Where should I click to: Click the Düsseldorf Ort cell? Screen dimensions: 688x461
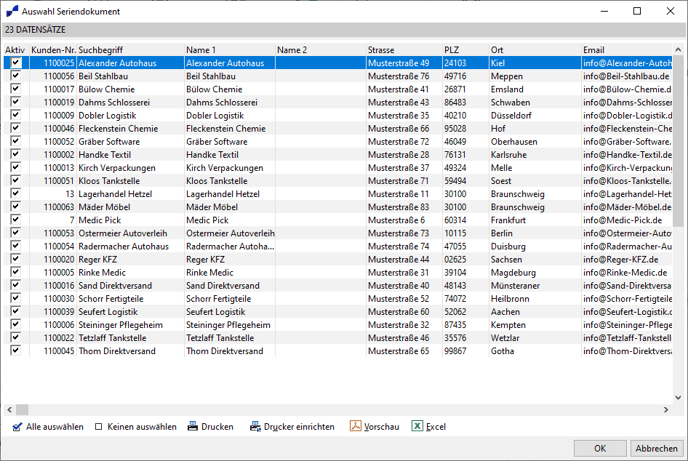click(535, 115)
